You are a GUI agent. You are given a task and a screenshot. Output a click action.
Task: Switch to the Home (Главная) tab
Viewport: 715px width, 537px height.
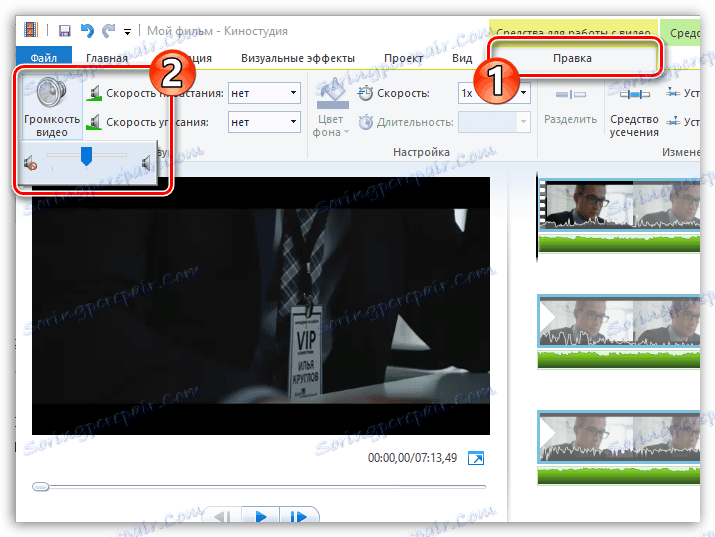(107, 58)
